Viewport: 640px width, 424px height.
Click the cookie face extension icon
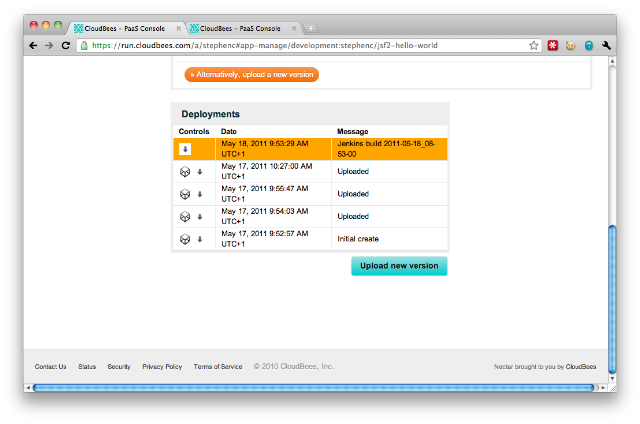coord(570,46)
